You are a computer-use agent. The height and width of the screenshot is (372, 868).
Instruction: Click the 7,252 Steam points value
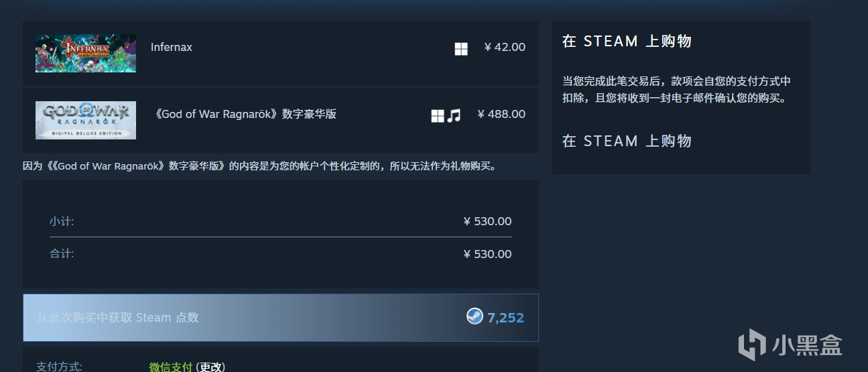(x=505, y=318)
